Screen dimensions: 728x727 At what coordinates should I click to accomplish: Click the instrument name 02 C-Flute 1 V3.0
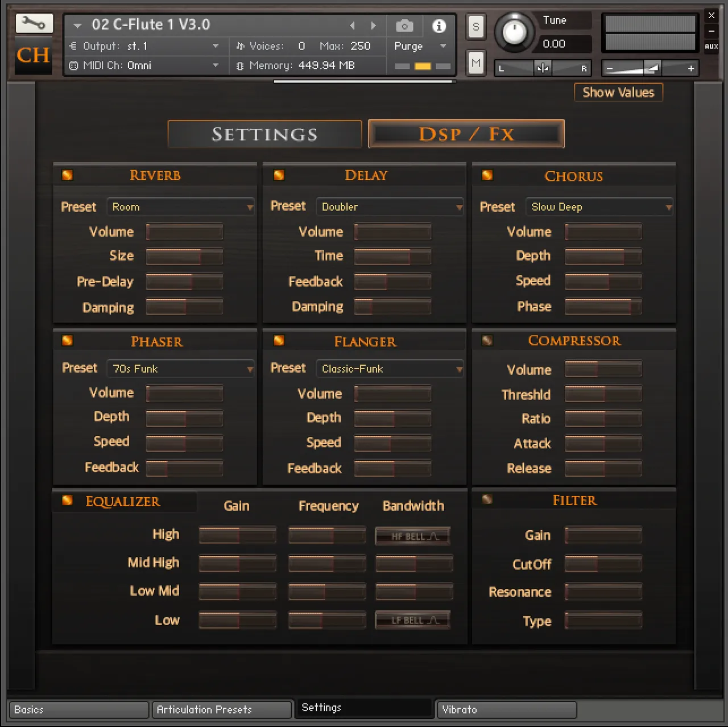point(151,24)
